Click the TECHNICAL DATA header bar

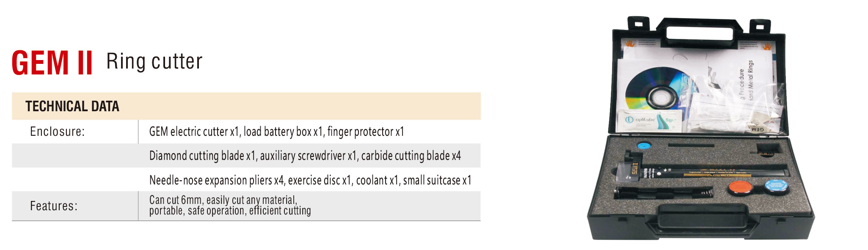pyautogui.click(x=246, y=106)
